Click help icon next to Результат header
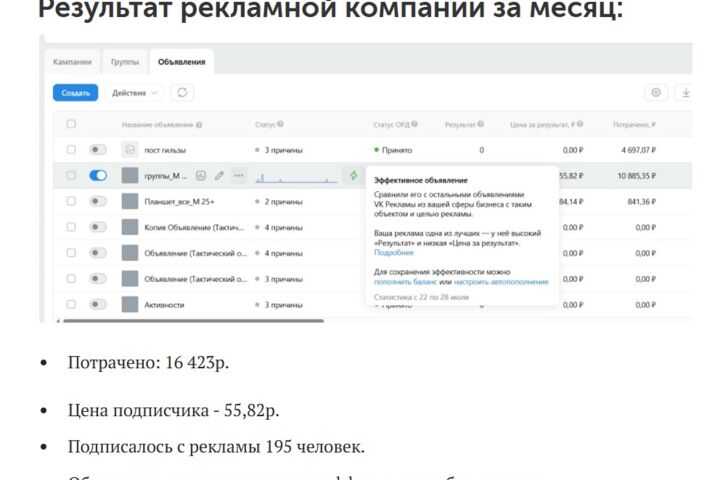720x480 pixels. (x=481, y=124)
